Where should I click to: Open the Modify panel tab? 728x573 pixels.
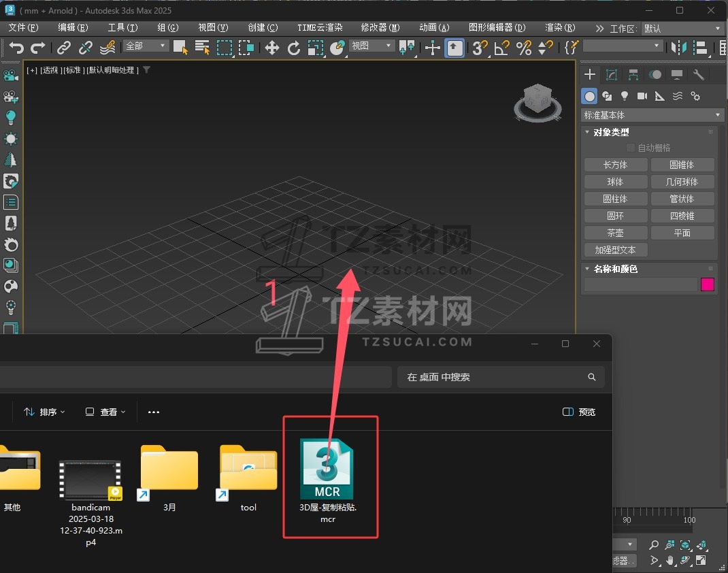[x=612, y=75]
